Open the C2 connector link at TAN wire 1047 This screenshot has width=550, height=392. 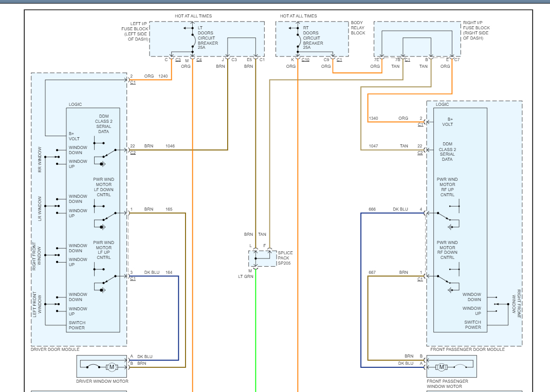click(420, 153)
